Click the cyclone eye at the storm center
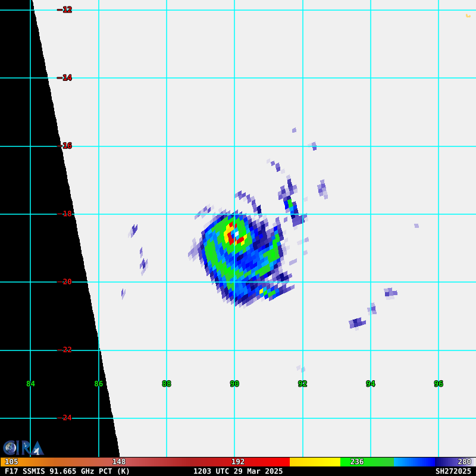Viewport: 476px width, 476px height. tap(236, 234)
